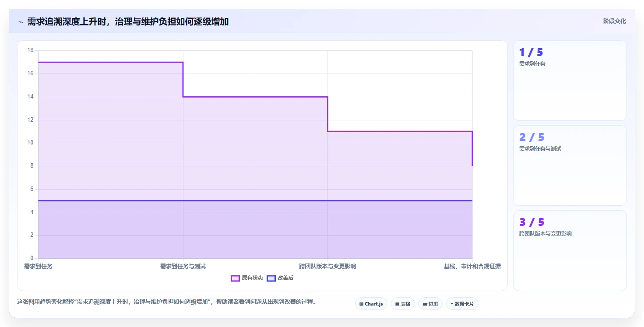Click the x-axis label 跨团队版本与变更影响

pyautogui.click(x=327, y=266)
